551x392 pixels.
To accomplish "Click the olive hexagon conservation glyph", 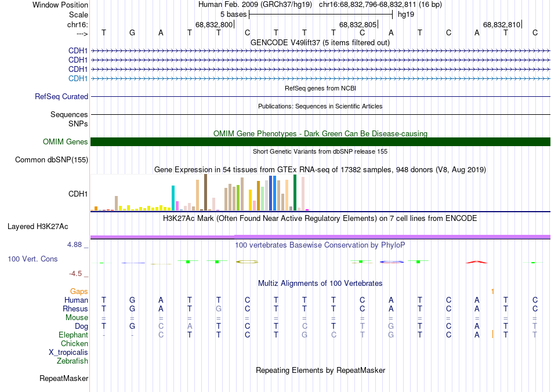I will point(247,262).
